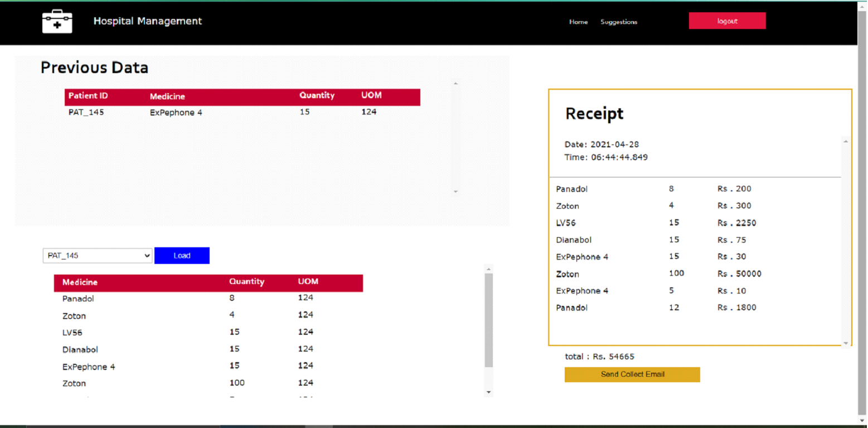Screen dimensions: 868x428
Task: Click the down arrow on medicine table scrollbar
Action: pyautogui.click(x=489, y=392)
